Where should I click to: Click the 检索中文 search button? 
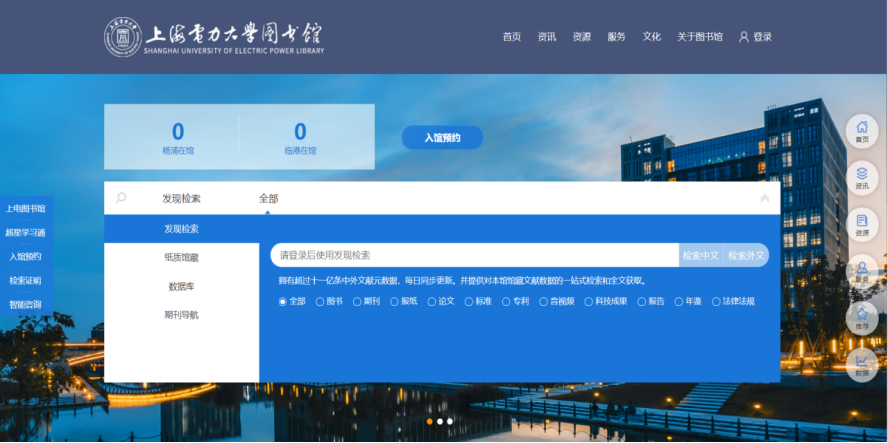pos(701,255)
